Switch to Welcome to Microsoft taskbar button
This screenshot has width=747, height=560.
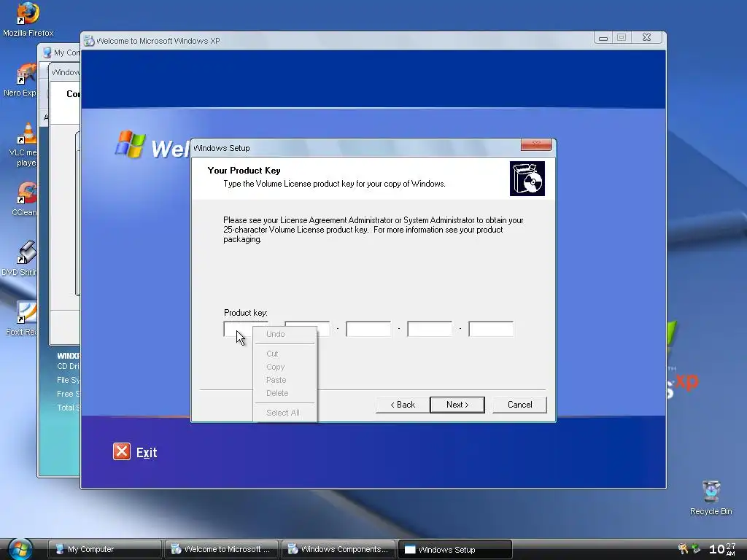(x=222, y=550)
